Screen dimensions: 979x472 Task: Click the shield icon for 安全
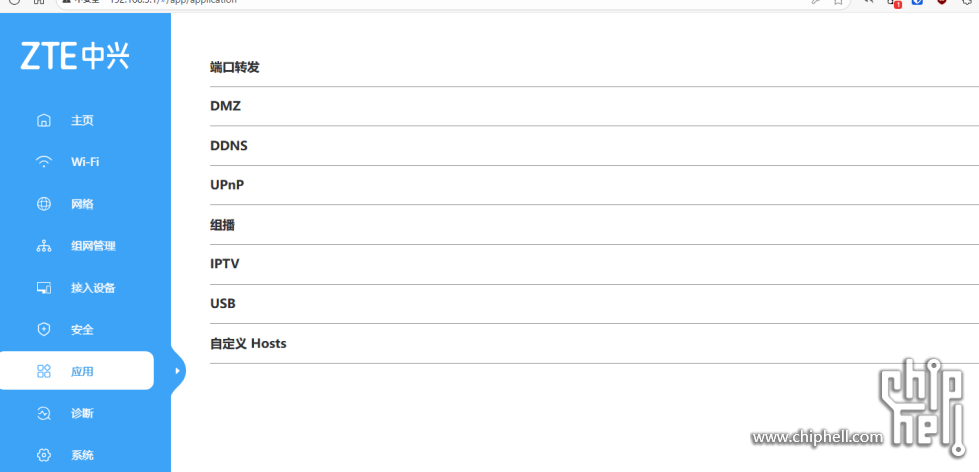click(44, 330)
